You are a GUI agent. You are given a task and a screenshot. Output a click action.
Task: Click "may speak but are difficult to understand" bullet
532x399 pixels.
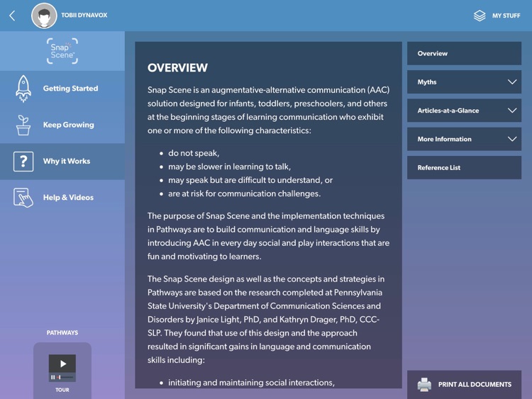250,180
